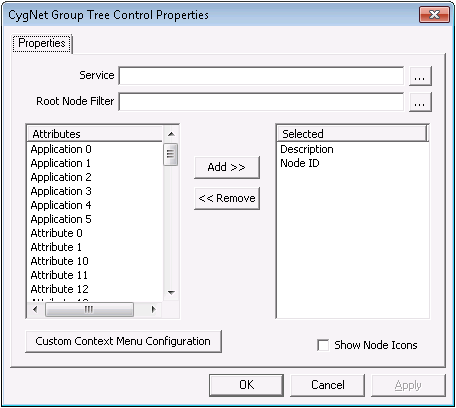The height and width of the screenshot is (408, 456).
Task: Click the Attributes column header
Action: click(x=95, y=134)
